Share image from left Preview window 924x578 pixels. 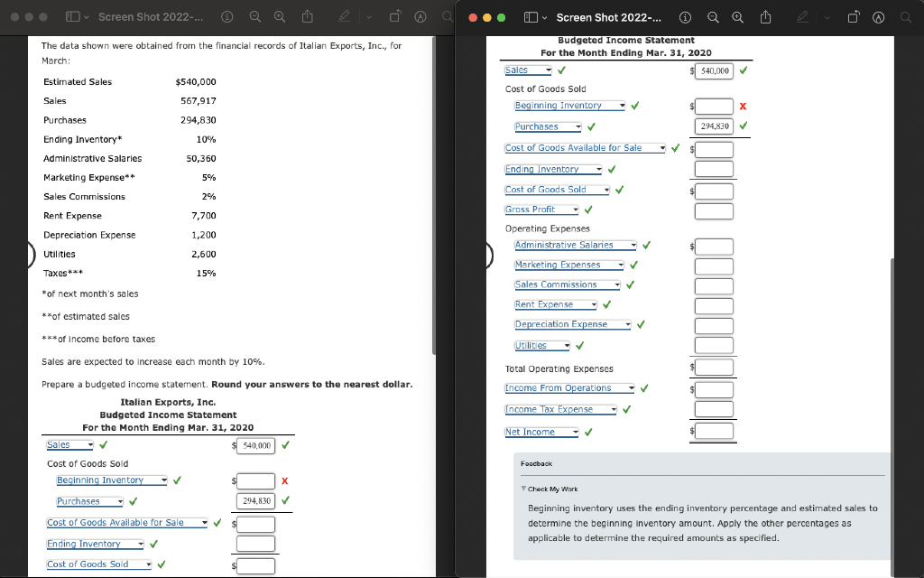(308, 16)
